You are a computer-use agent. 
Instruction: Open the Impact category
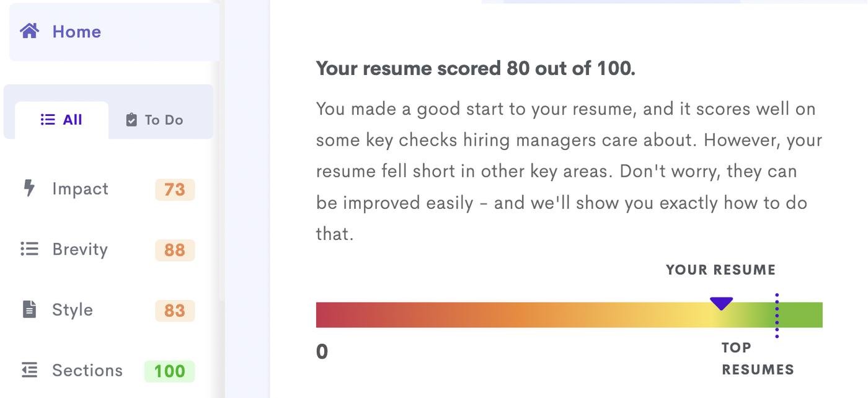[80, 188]
